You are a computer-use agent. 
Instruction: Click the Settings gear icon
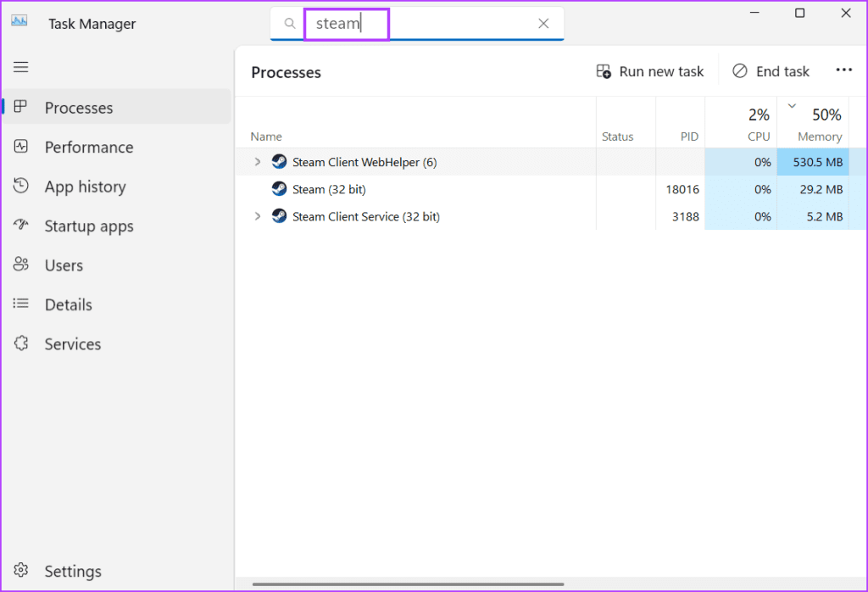[20, 569]
